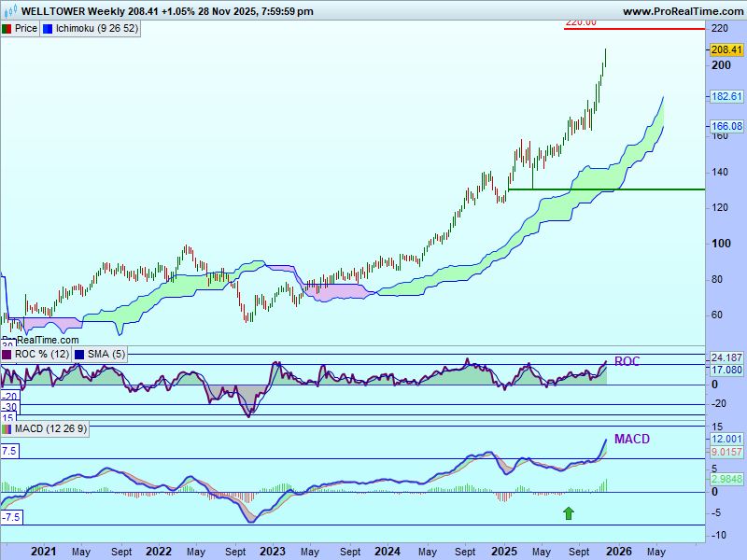747x560 pixels.
Task: Click the red-green Price legend swatch
Action: point(7,29)
